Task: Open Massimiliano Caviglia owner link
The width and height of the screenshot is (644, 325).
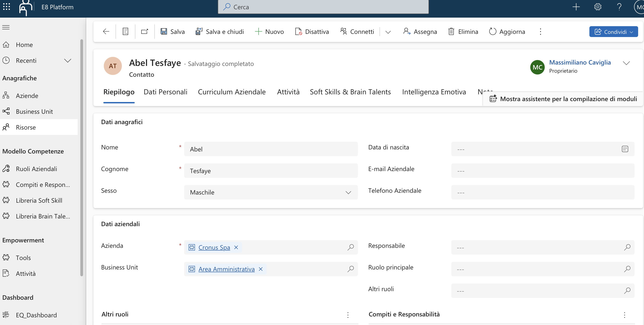Action: [580, 62]
